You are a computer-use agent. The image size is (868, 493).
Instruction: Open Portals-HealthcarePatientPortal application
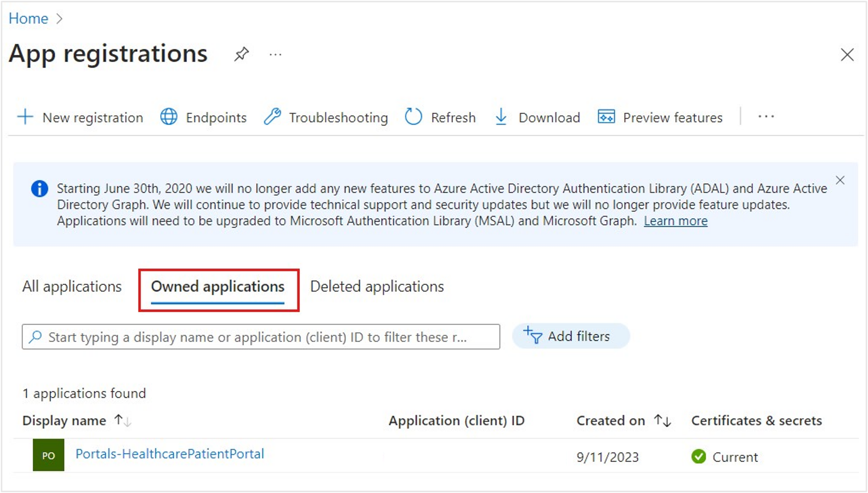[170, 454]
